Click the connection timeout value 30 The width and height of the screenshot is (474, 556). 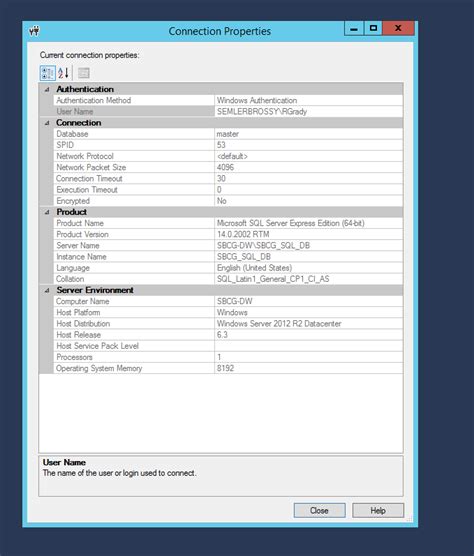[221, 178]
